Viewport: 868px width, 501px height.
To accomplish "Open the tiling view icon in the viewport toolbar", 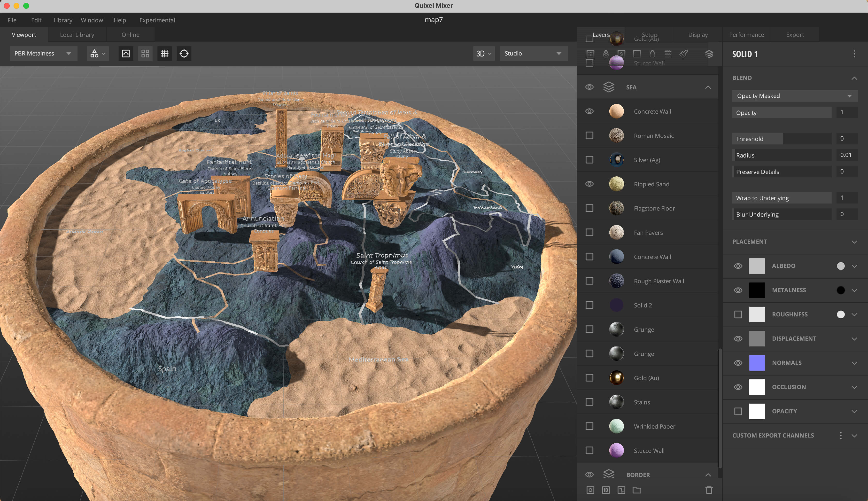I will (x=145, y=53).
